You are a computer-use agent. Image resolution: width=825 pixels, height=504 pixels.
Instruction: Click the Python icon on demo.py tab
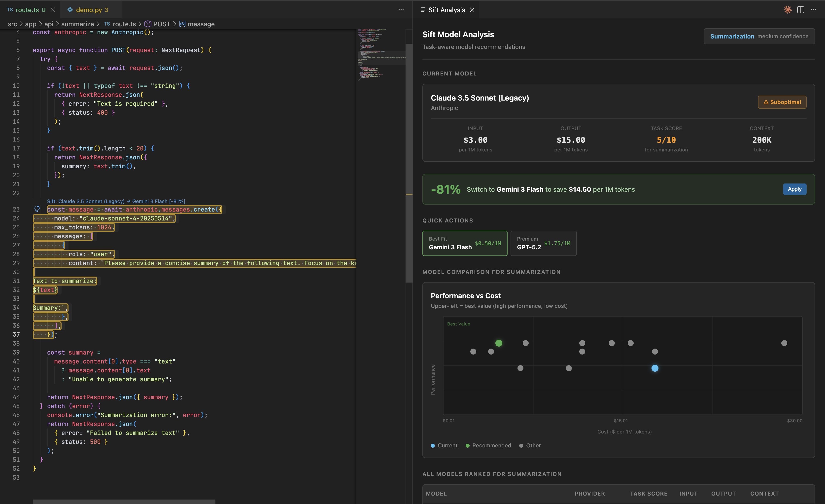70,10
